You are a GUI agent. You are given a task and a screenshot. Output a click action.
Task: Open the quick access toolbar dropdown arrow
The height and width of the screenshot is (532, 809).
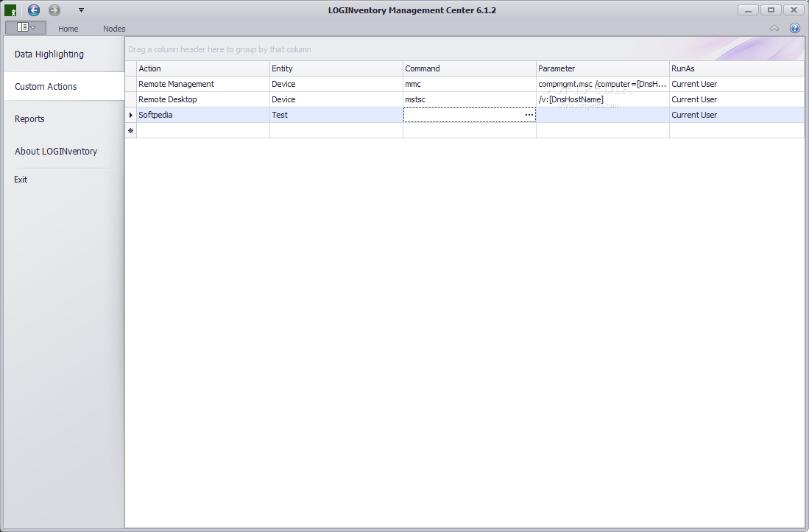coord(81,10)
